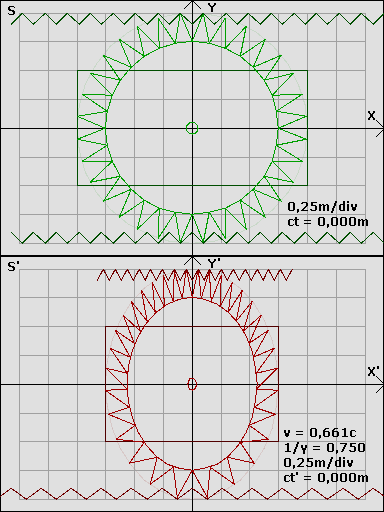384x512 pixels.
Task: Click the Y' axis arrowhead in the S' frame
Action: click(193, 261)
